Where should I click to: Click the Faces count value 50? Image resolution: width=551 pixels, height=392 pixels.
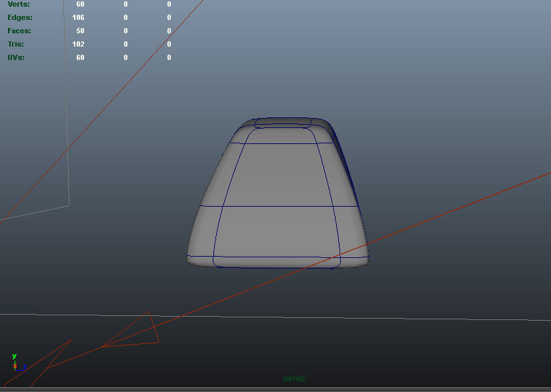tap(81, 31)
